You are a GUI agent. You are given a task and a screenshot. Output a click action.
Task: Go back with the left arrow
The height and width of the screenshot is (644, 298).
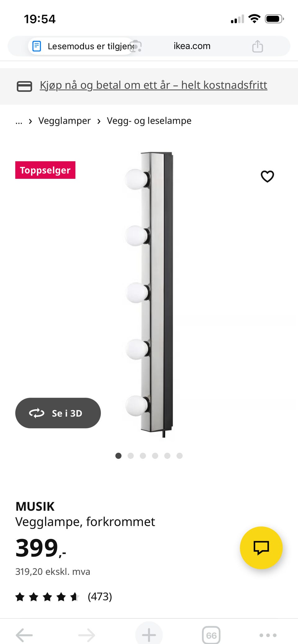tap(24, 635)
